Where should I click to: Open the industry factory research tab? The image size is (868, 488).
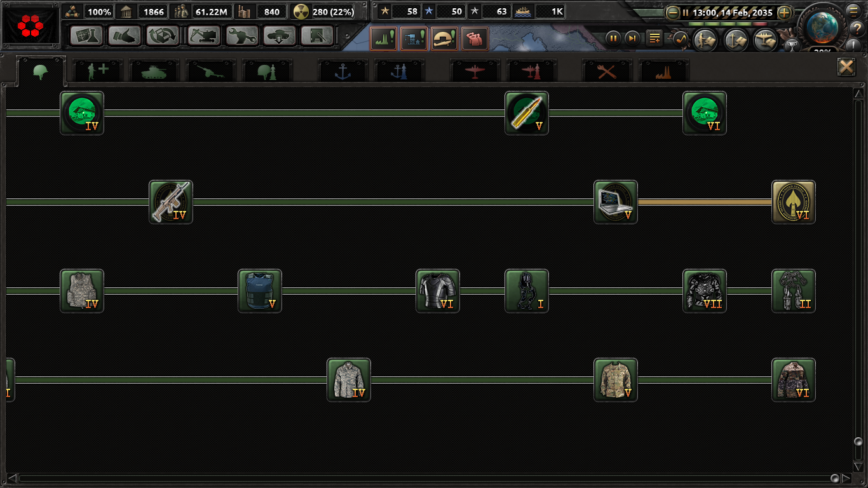point(663,71)
